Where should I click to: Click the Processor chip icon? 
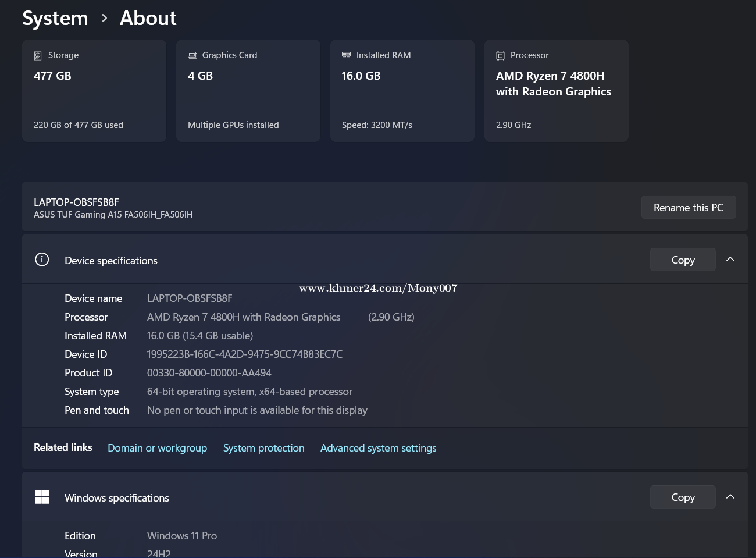tap(500, 56)
